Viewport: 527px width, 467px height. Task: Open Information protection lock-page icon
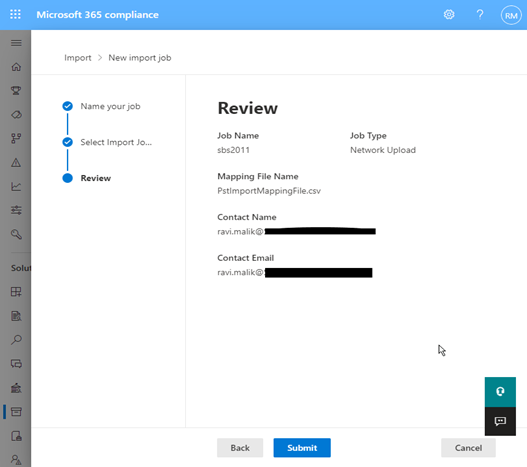click(x=16, y=436)
